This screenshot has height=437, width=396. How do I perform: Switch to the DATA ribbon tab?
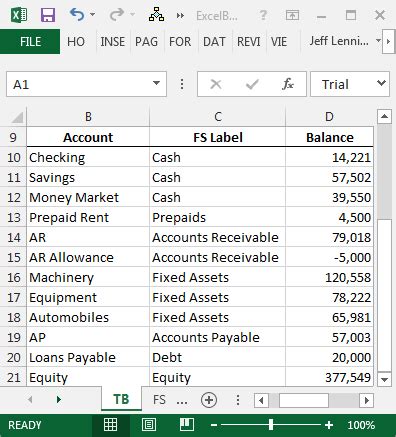(x=214, y=42)
